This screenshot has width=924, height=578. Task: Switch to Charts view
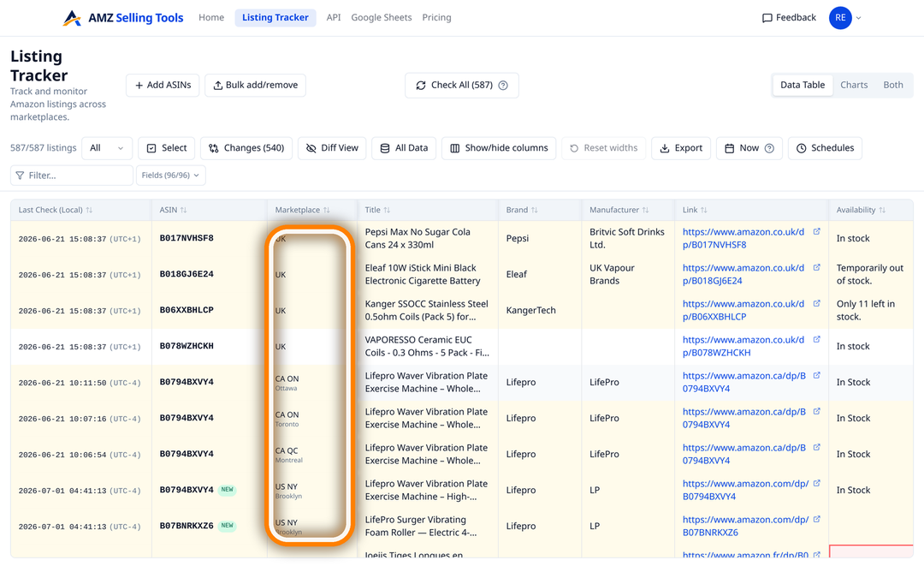(854, 85)
